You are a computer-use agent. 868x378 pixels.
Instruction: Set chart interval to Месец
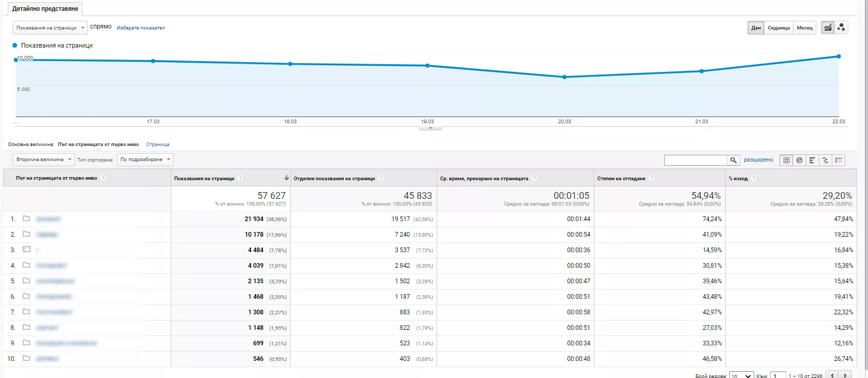804,28
